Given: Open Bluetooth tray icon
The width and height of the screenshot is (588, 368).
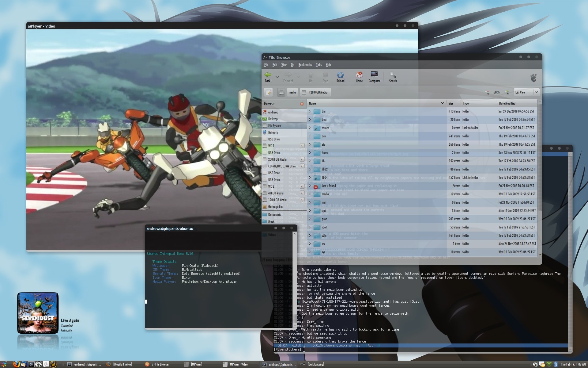Looking at the screenshot, I should tap(556, 364).
